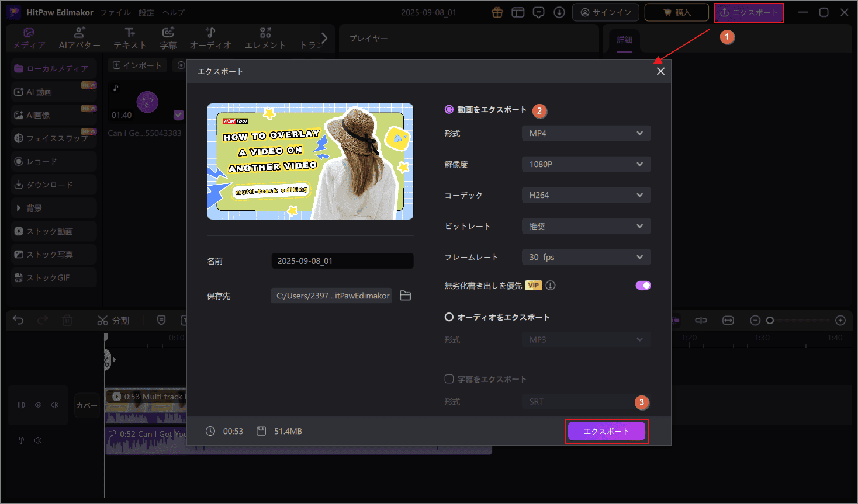This screenshot has width=858, height=504.
Task: Open AI動画 in sidebar
Action: [x=54, y=92]
